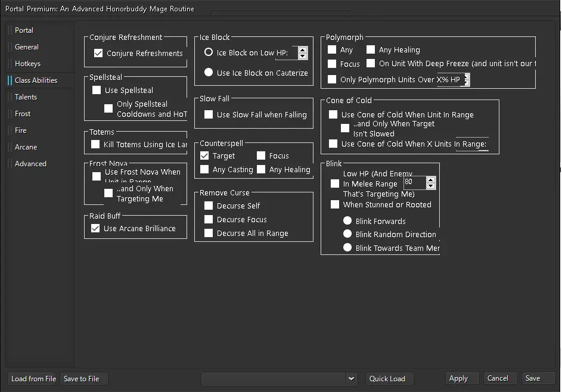
Task: Increase the Ice Block Low HP value
Action: coord(303,50)
